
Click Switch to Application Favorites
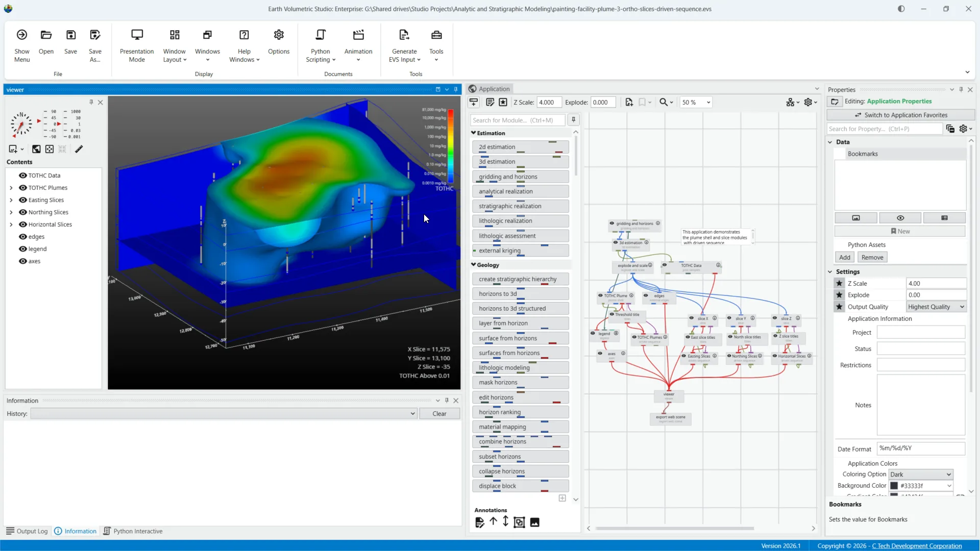900,115
